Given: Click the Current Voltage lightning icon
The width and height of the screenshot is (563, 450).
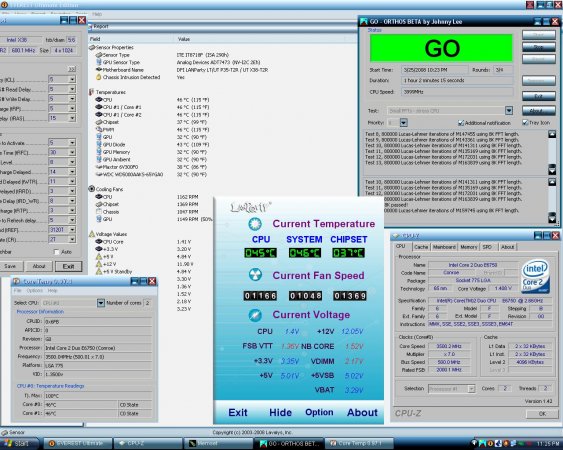Looking at the screenshot, I should coord(255,315).
